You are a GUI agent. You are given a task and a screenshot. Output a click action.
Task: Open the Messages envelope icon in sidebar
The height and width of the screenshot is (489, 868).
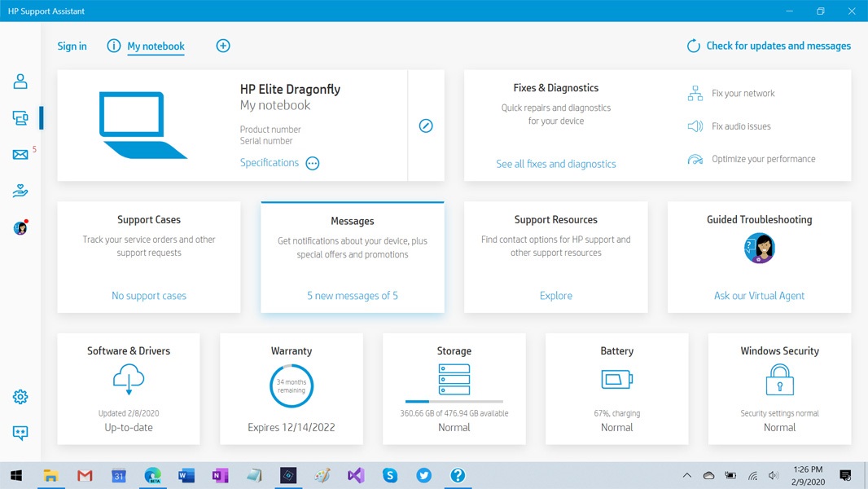pyautogui.click(x=20, y=155)
